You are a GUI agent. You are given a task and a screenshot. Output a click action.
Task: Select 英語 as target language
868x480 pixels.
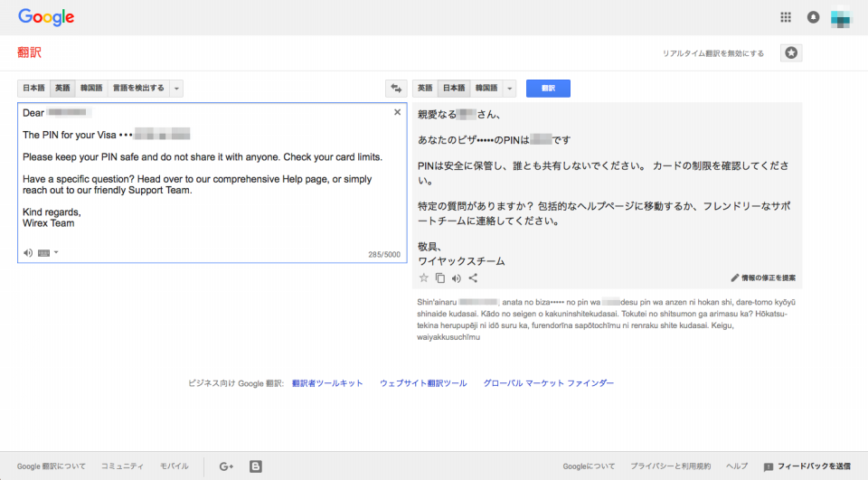point(425,88)
